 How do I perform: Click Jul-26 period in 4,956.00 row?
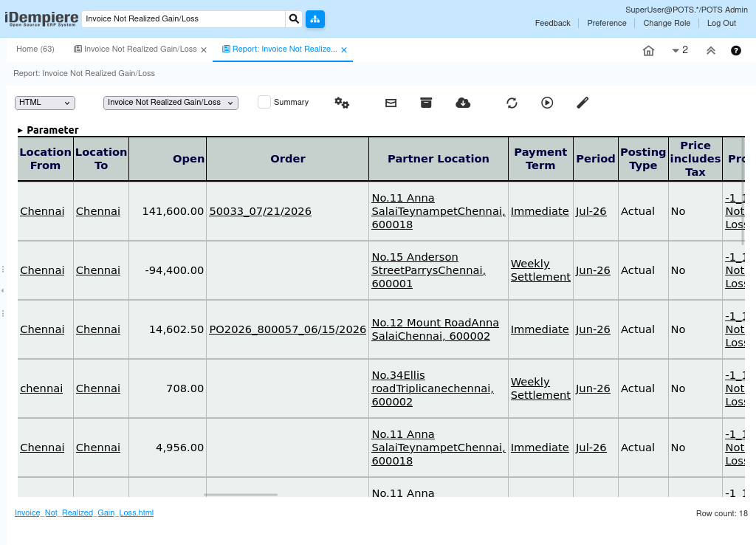591,448
